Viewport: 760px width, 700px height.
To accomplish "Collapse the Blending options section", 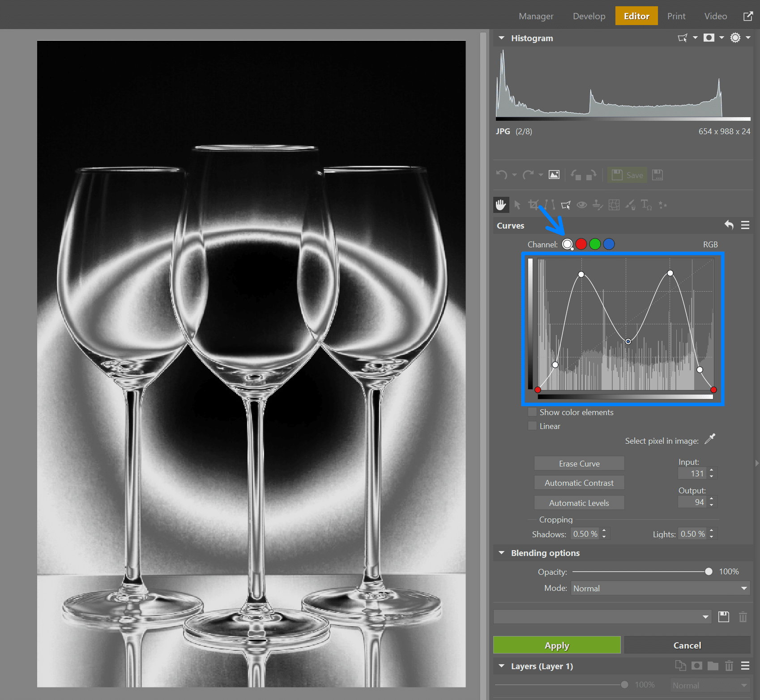I will click(501, 553).
